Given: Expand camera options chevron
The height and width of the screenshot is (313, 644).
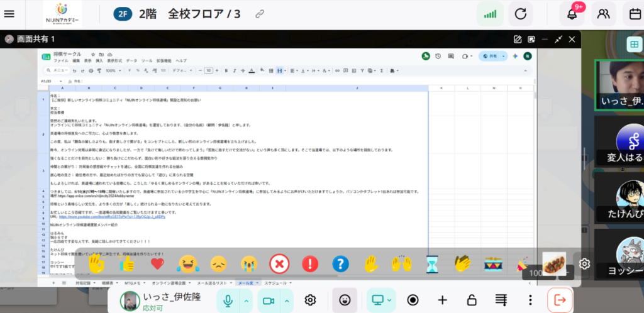Looking at the screenshot, I should [287, 300].
